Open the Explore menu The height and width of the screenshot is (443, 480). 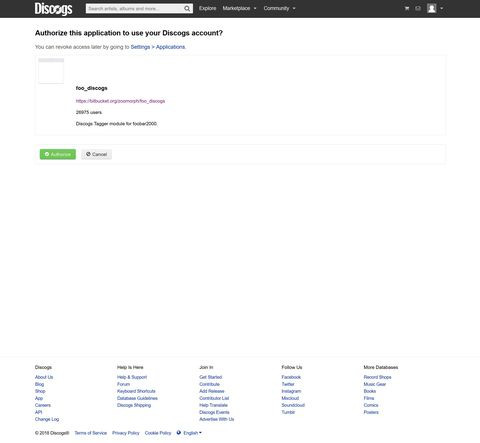tap(208, 8)
